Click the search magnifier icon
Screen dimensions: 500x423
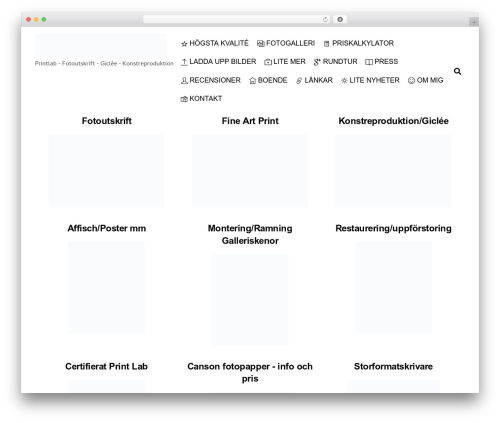(457, 71)
